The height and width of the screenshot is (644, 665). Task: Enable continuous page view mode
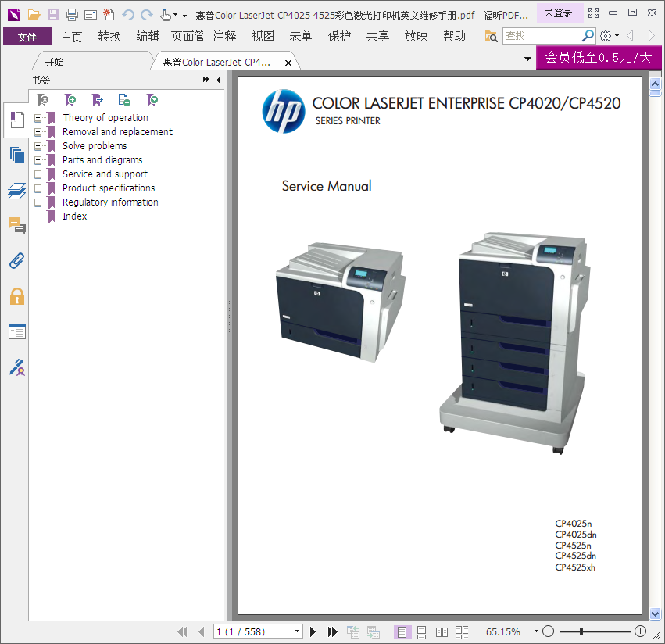[421, 632]
